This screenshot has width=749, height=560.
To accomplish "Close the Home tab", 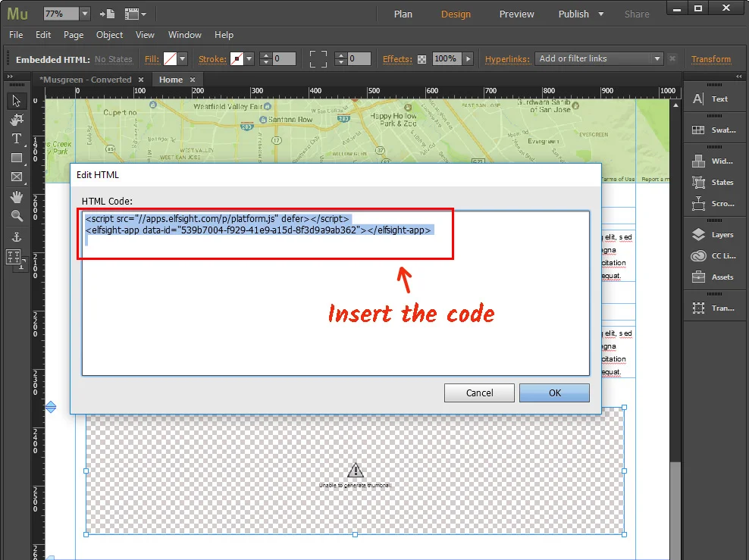I will click(193, 80).
